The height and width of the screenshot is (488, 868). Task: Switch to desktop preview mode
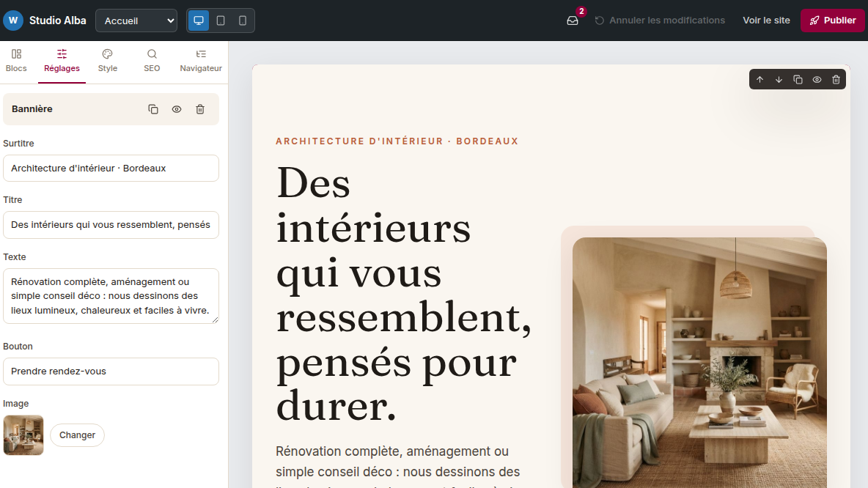[199, 21]
